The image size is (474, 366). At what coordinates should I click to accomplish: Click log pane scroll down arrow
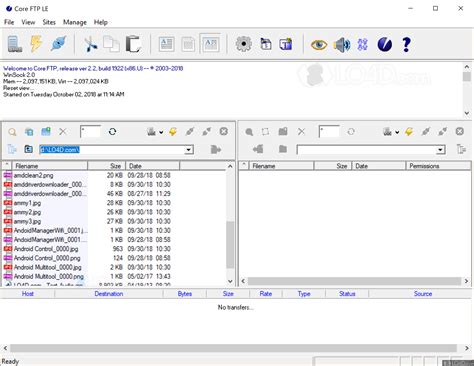pyautogui.click(x=467, y=113)
